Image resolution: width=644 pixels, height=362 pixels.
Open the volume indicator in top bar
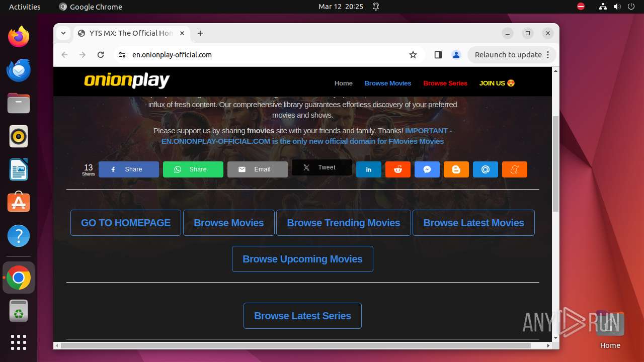click(617, 7)
